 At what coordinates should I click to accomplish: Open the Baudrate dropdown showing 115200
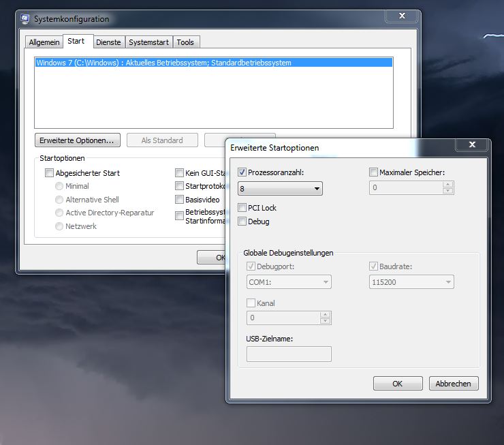[x=411, y=281]
